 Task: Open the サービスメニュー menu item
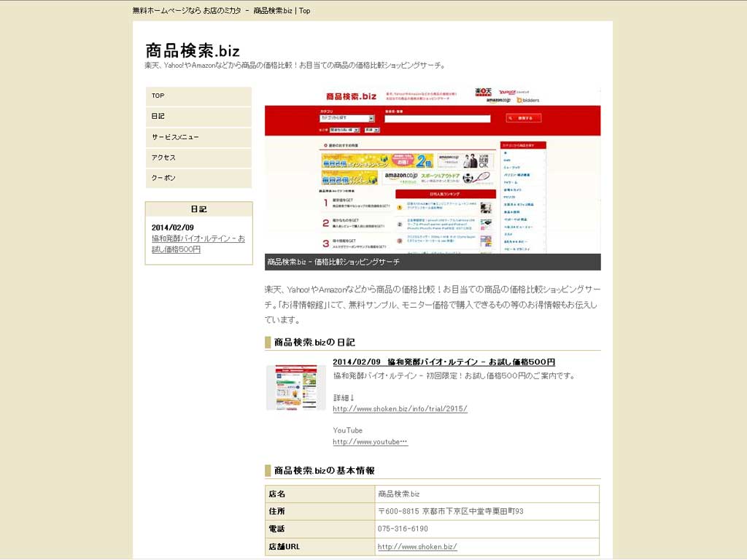[x=198, y=137]
